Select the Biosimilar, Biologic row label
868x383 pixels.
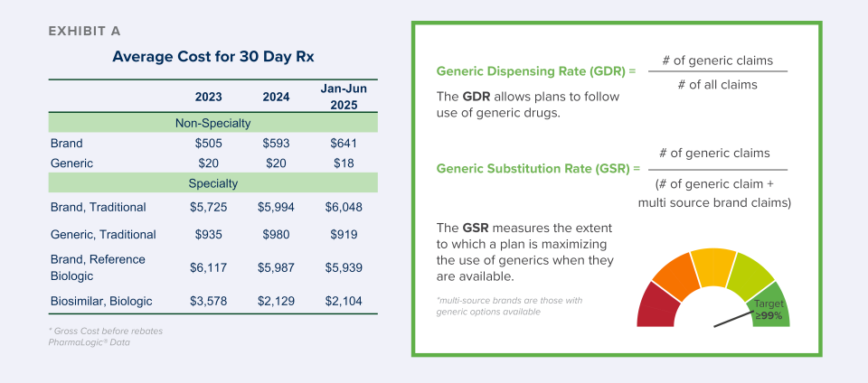pyautogui.click(x=101, y=301)
